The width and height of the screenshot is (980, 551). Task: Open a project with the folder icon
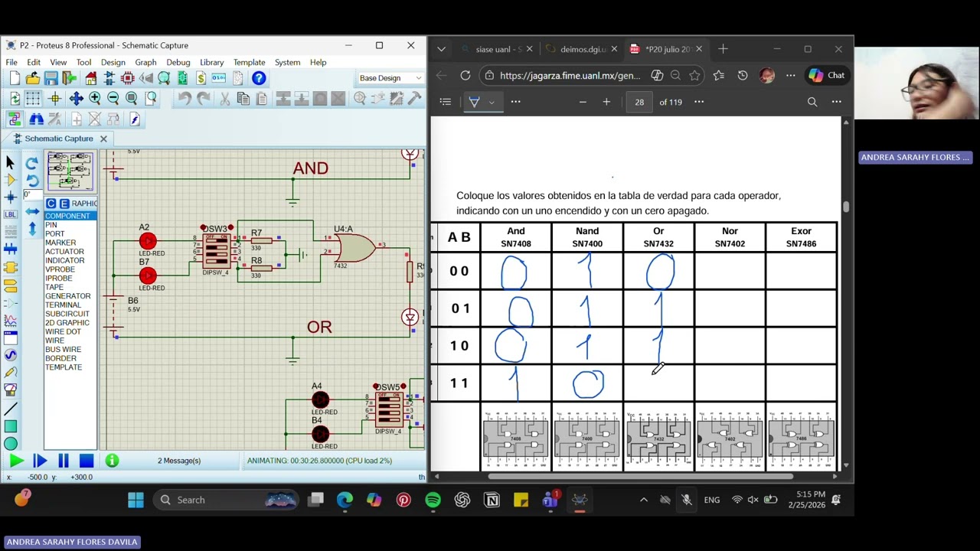coord(33,78)
